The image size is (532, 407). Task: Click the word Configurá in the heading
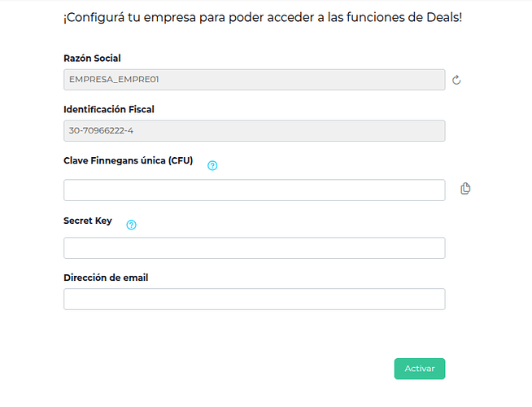tap(98, 16)
